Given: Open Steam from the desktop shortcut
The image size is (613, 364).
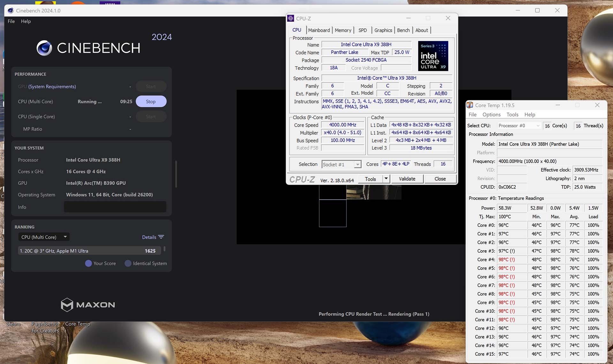Looking at the screenshot, I should coord(13,324).
